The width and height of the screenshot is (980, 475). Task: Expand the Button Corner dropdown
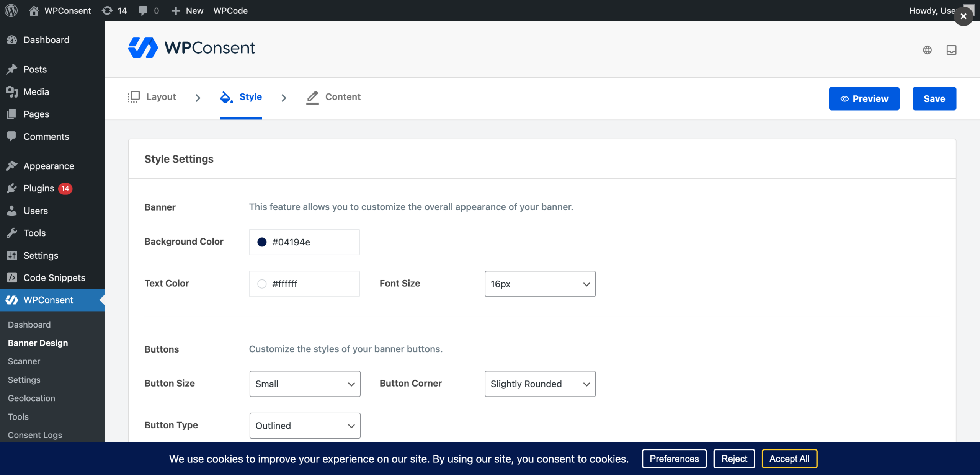540,384
